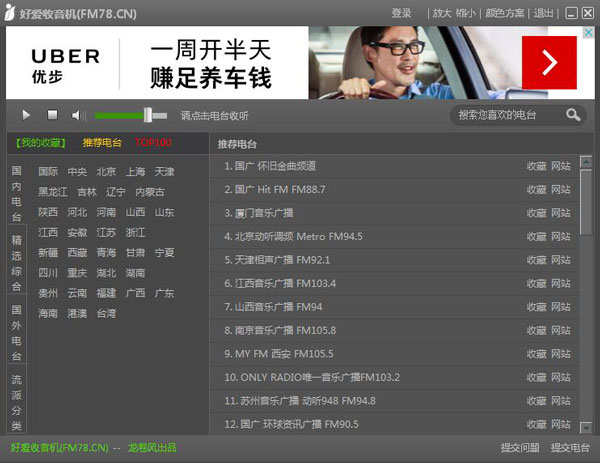Open 网站 link for 山西音乐广播 FM94
Screen dimensions: 600x463
(561, 307)
